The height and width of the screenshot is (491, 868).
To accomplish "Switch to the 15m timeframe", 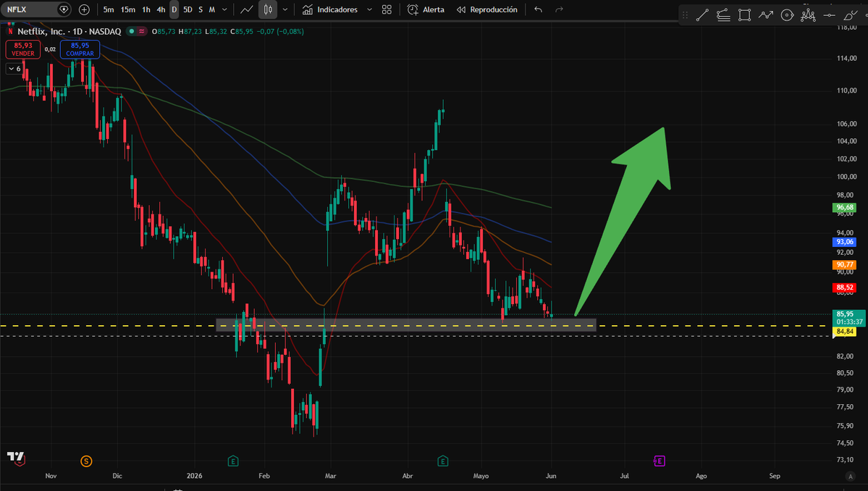I will point(128,9).
